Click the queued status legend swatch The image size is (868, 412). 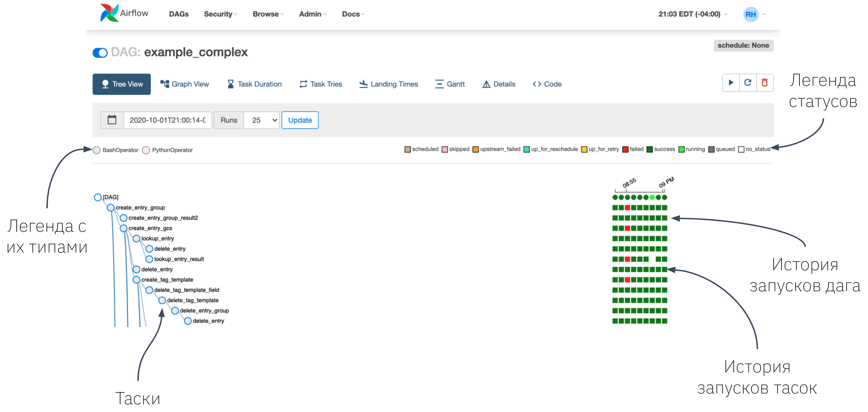(x=711, y=149)
